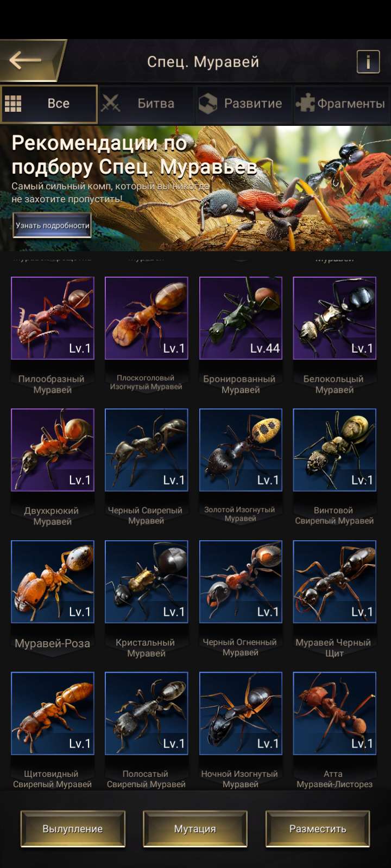
Task: Open the Мутация button
Action: coord(195,829)
